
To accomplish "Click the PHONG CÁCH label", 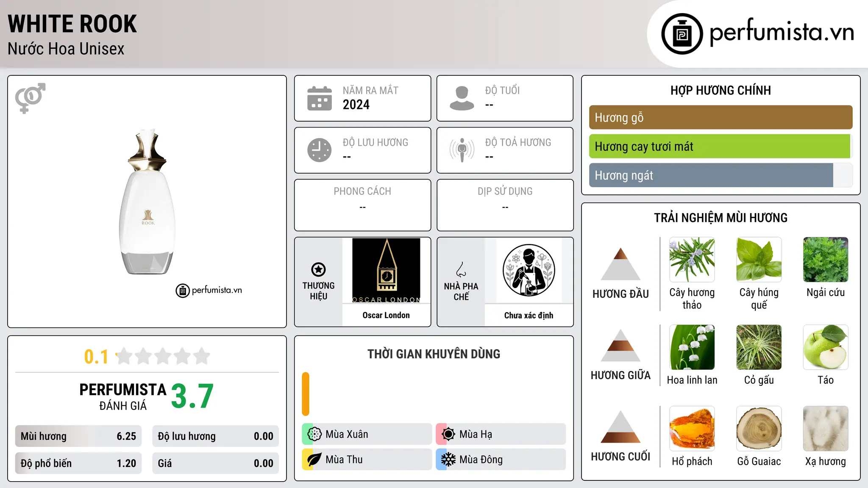I will pyautogui.click(x=362, y=191).
